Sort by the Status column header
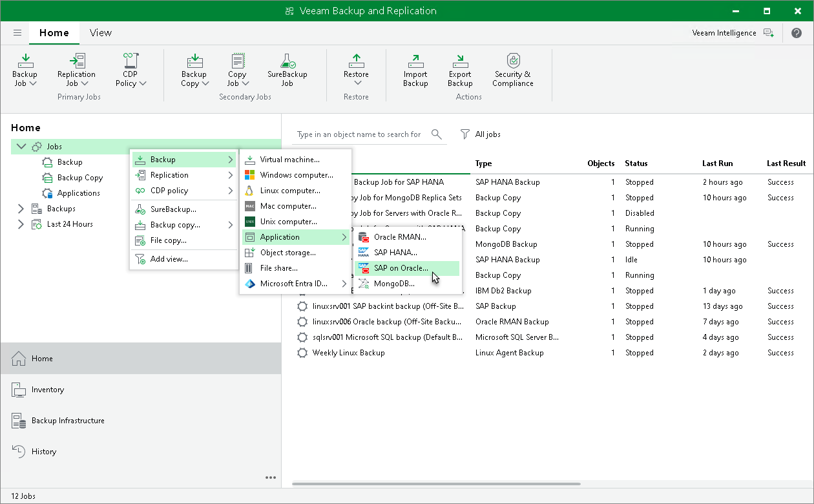Viewport: 814px width, 504px height. [636, 163]
